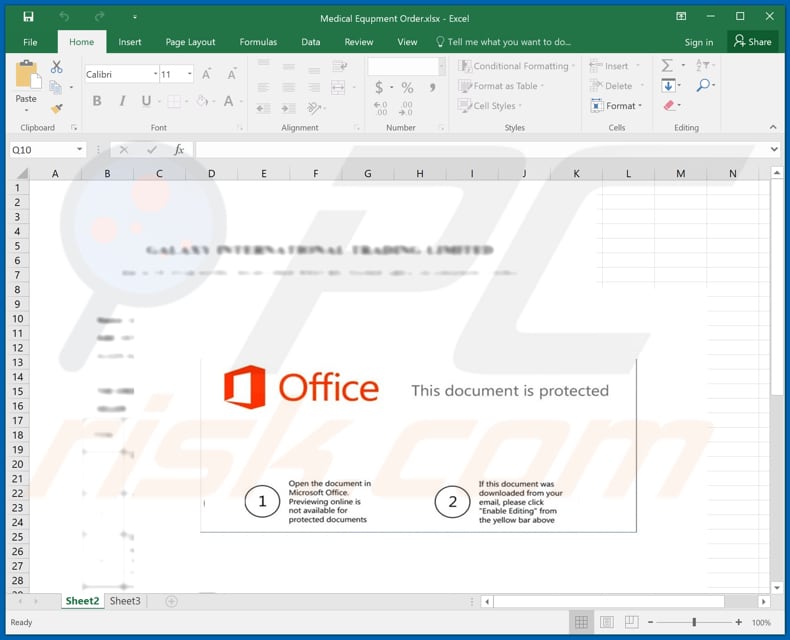
Task: Click Increase Decimal icon
Action: click(x=380, y=108)
